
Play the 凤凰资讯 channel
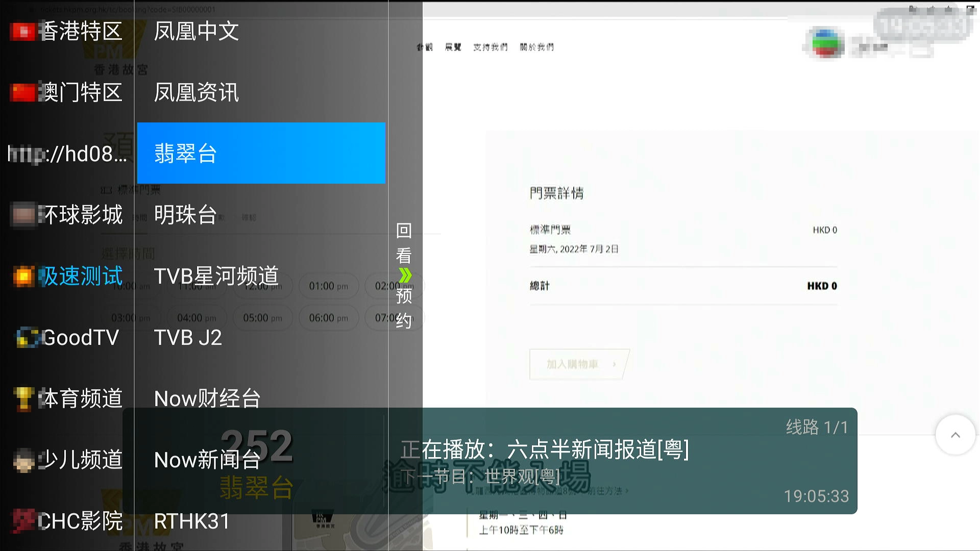[261, 92]
